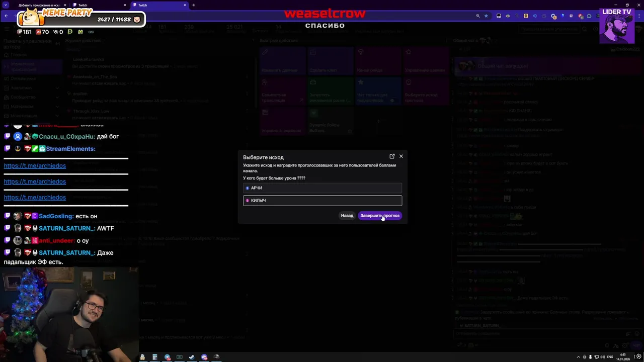The height and width of the screenshot is (362, 644).
Task: Click the Завершить прогноз button
Action: pyautogui.click(x=380, y=216)
